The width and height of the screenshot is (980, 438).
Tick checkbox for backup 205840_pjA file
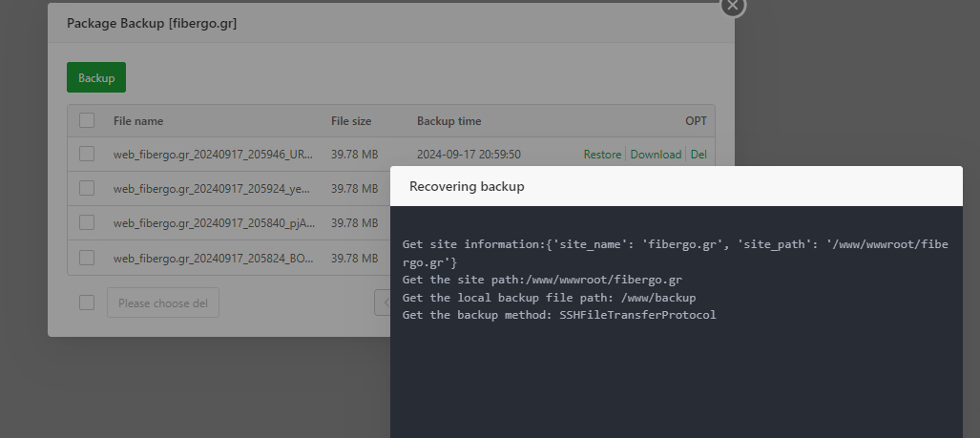(87, 222)
